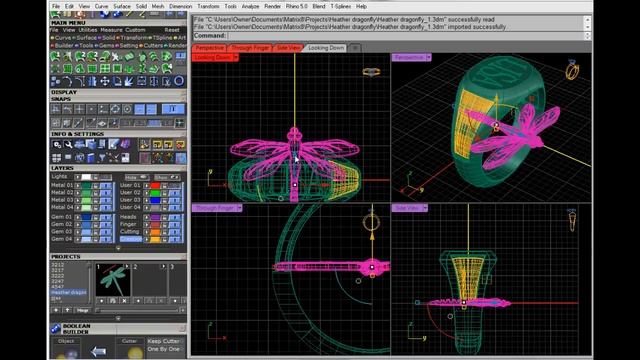640x360 pixels.
Task: Select the blue burst arrow tool icon
Action: click(x=129, y=81)
